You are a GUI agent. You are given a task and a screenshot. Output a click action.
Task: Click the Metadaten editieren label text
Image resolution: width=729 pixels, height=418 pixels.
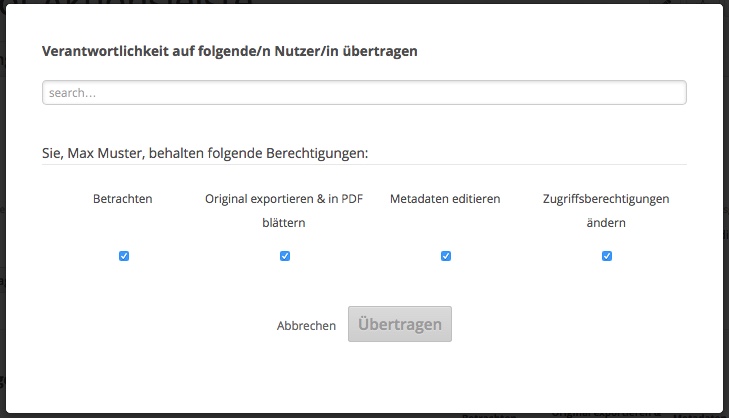tap(445, 199)
